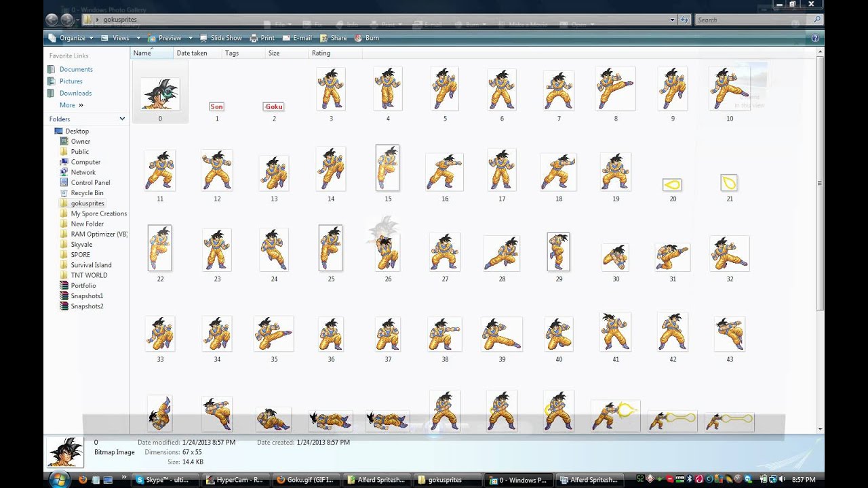Collapse the Folders pane

[122, 119]
